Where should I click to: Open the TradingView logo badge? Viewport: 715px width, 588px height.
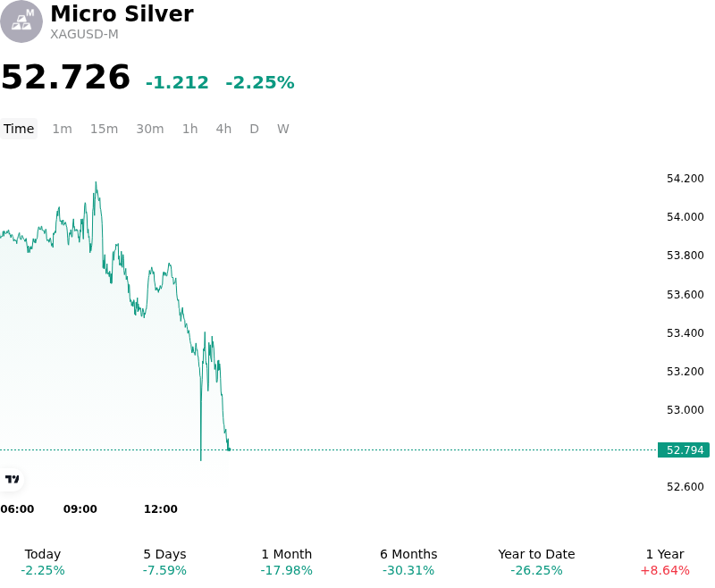tap(12, 479)
